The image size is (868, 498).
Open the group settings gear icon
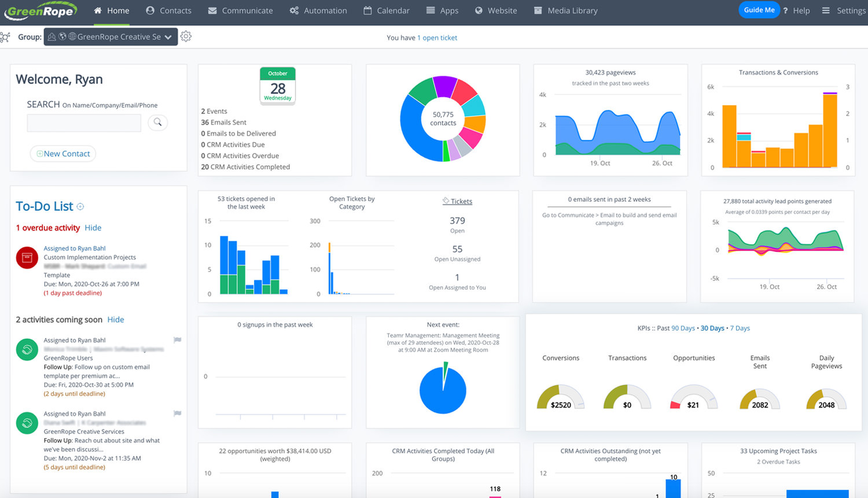click(186, 36)
